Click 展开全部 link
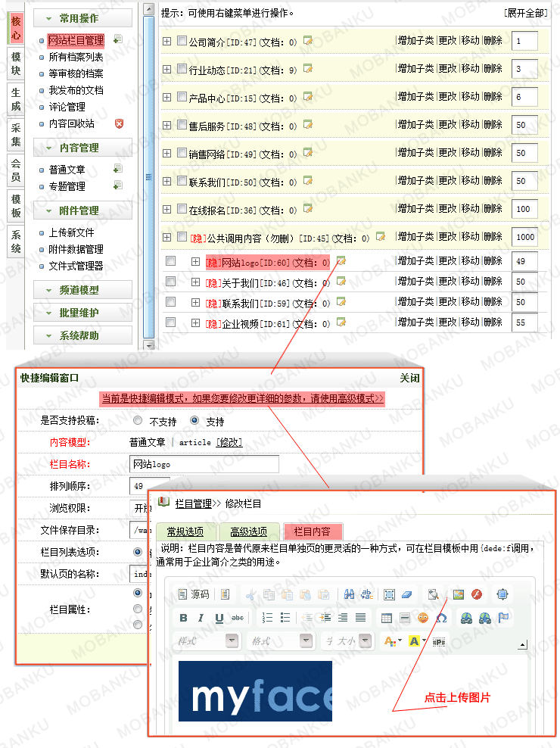The image size is (560, 748). (524, 13)
